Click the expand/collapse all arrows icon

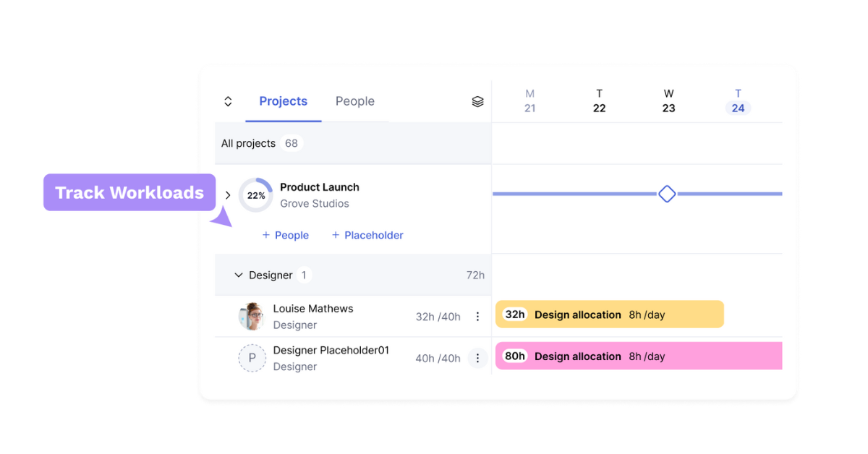point(228,102)
